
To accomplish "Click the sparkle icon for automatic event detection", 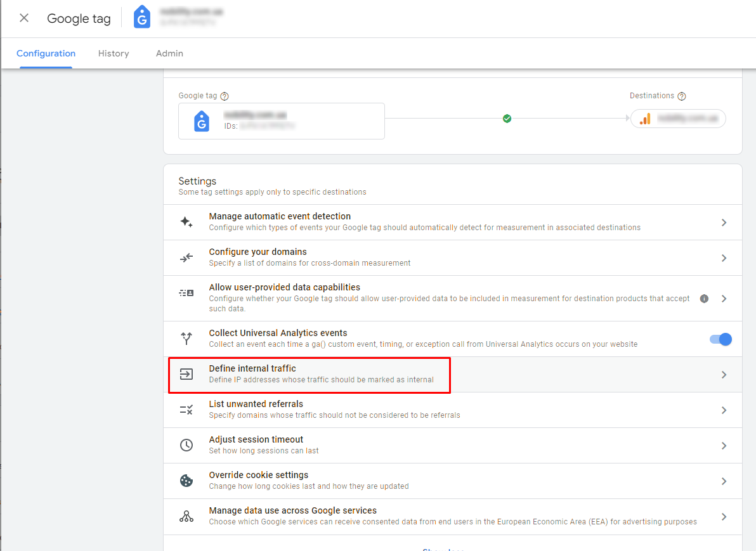I will (186, 222).
